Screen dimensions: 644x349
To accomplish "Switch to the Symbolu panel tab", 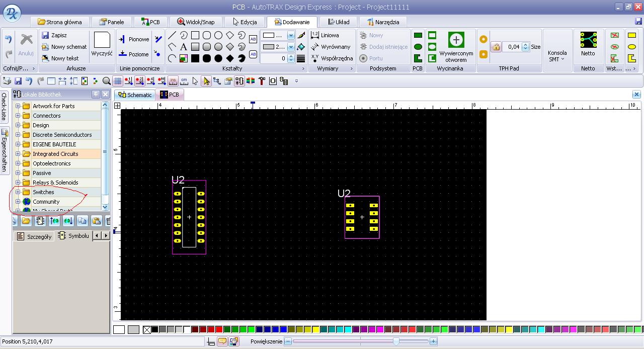I will (74, 236).
